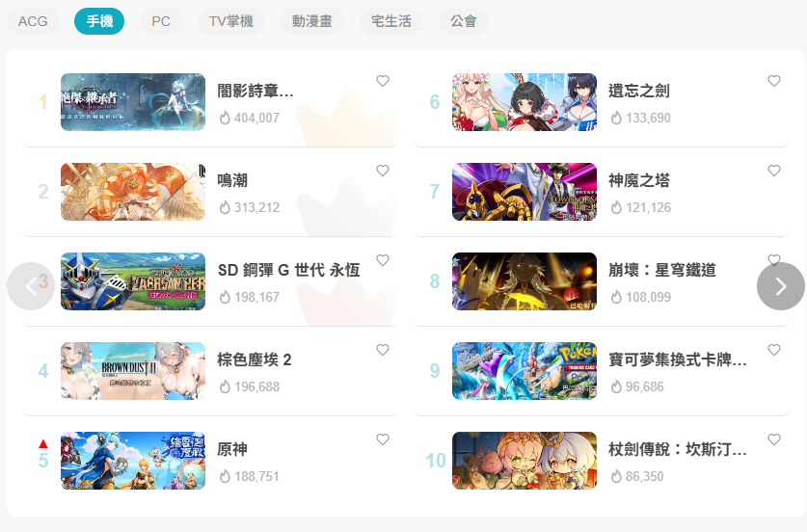The image size is (807, 532).
Task: Open the 神魔之塔 title link
Action: (638, 180)
